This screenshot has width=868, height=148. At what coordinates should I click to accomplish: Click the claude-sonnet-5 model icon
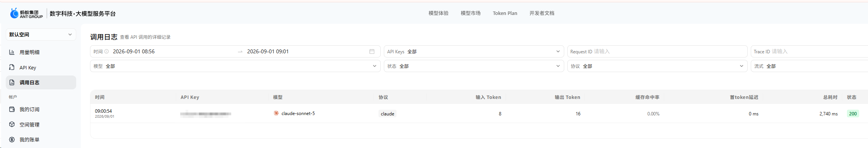[276, 113]
